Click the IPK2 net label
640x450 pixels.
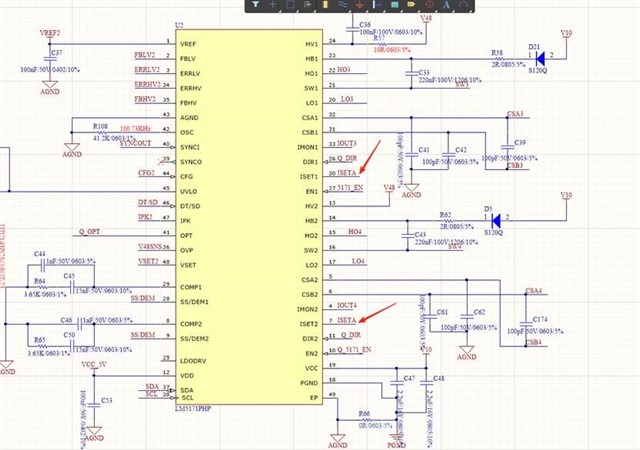click(x=145, y=217)
